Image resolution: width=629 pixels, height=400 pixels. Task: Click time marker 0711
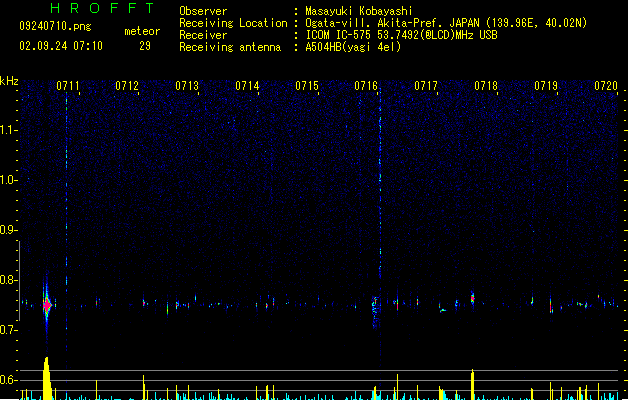point(67,86)
